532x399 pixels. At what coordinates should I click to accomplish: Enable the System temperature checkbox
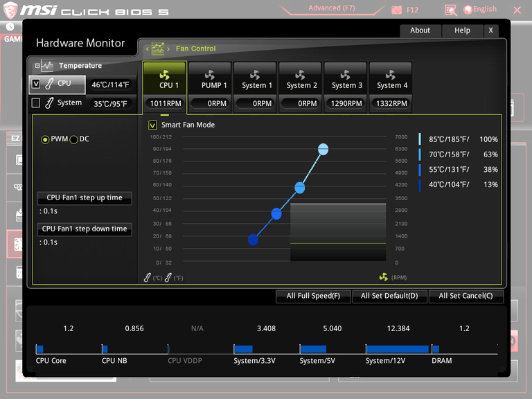tap(36, 103)
